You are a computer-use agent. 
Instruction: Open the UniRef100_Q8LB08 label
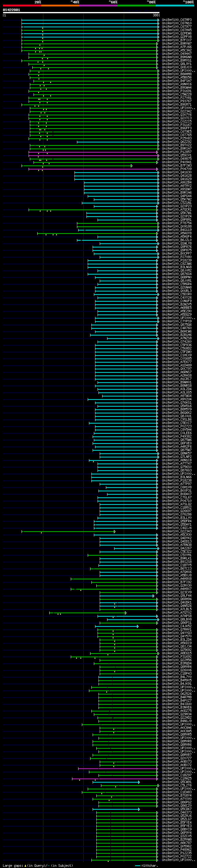tap(177, 619)
